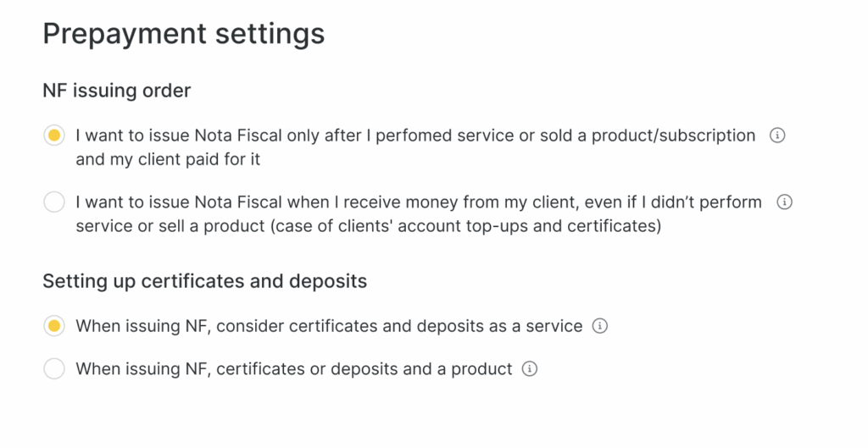The image size is (868, 448).
Task: Click info icon next to 'as a service'
Action: [x=600, y=326]
